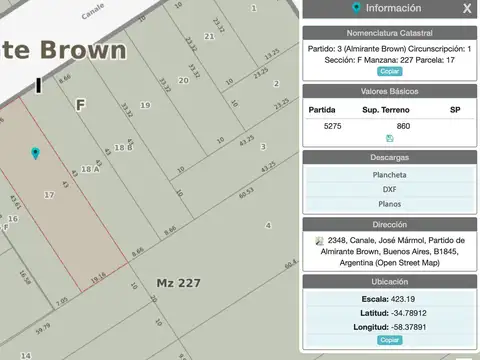Click parcel label 18 B on the map
This screenshot has height=360, width=480.
[123, 147]
